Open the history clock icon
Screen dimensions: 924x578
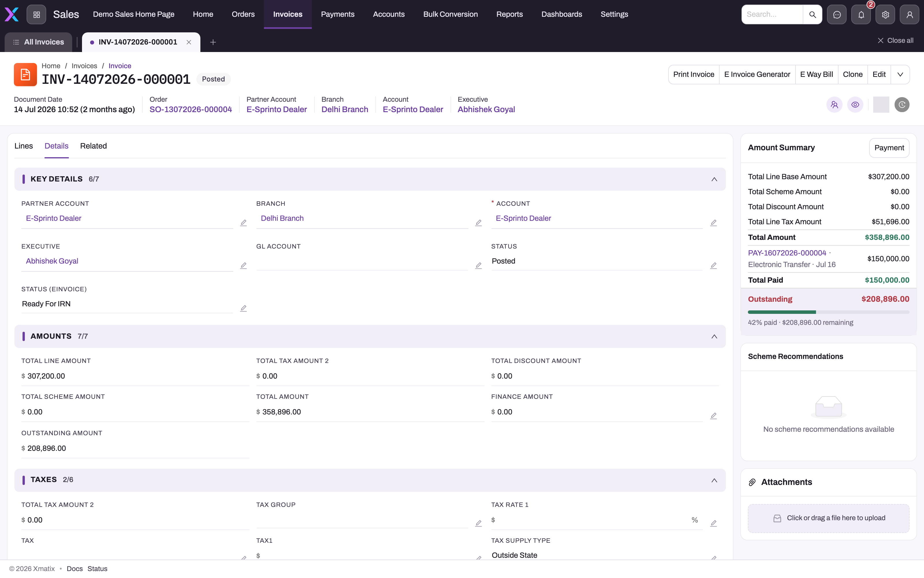[x=902, y=105]
